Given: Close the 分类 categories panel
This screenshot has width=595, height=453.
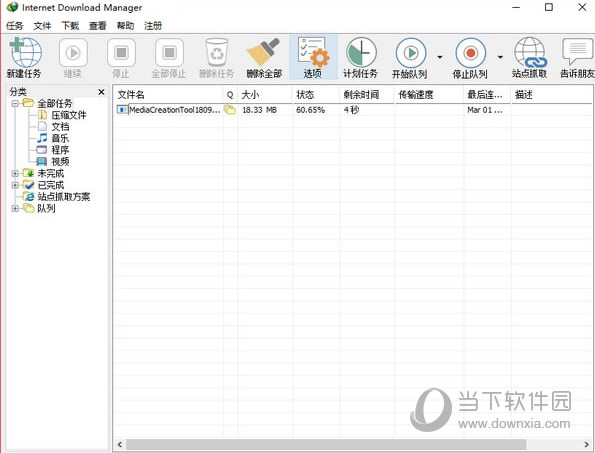Looking at the screenshot, I should pyautogui.click(x=101, y=92).
